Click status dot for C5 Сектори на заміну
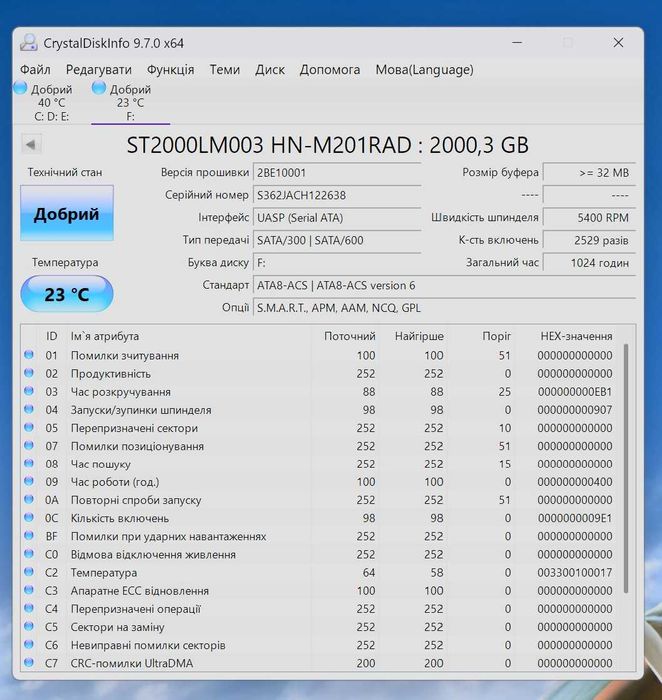This screenshot has width=662, height=700. pyautogui.click(x=29, y=626)
